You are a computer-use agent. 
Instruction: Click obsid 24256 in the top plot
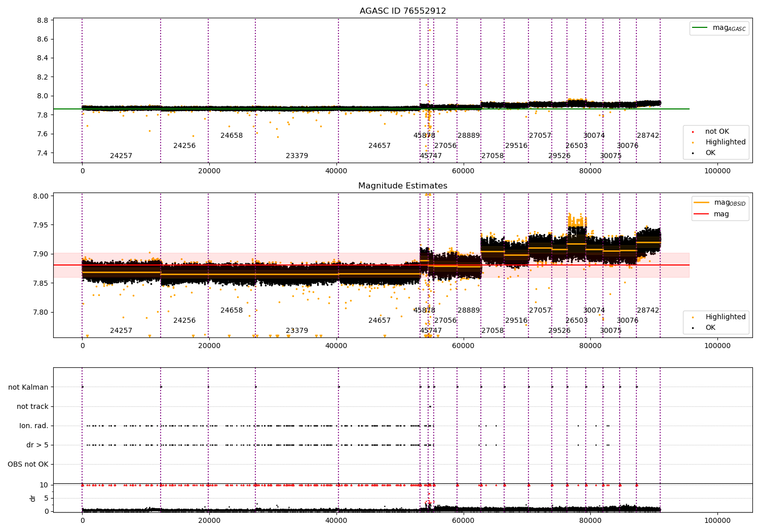point(184,146)
